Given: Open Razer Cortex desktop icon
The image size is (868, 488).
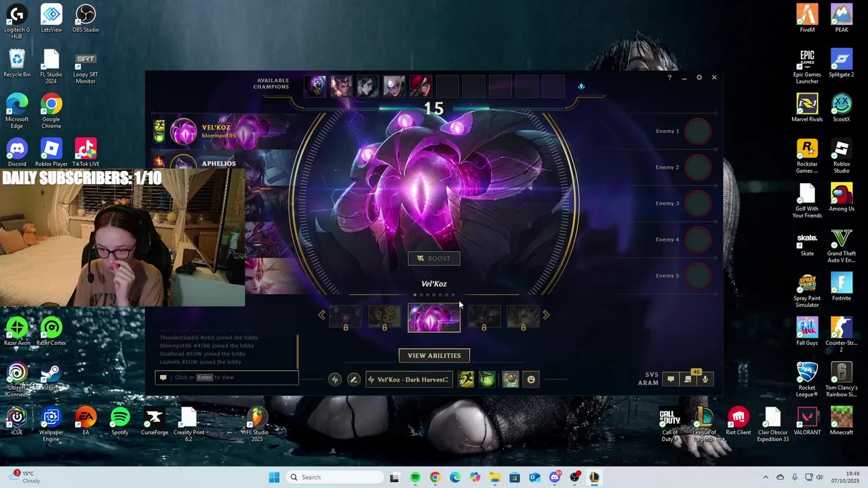Looking at the screenshot, I should (52, 332).
